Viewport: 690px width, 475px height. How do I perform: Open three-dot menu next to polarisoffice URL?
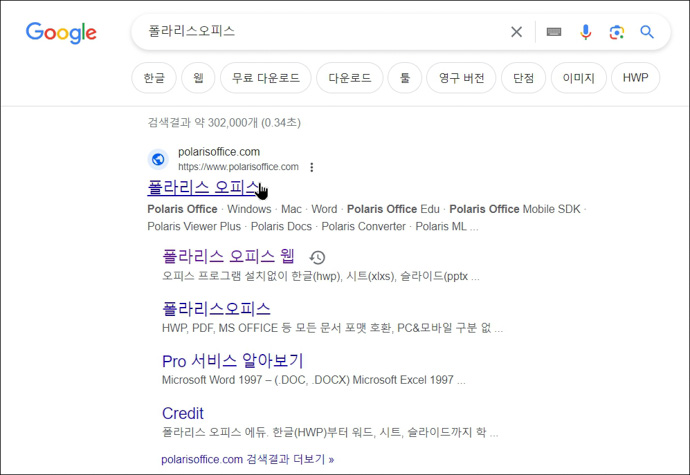pos(312,167)
